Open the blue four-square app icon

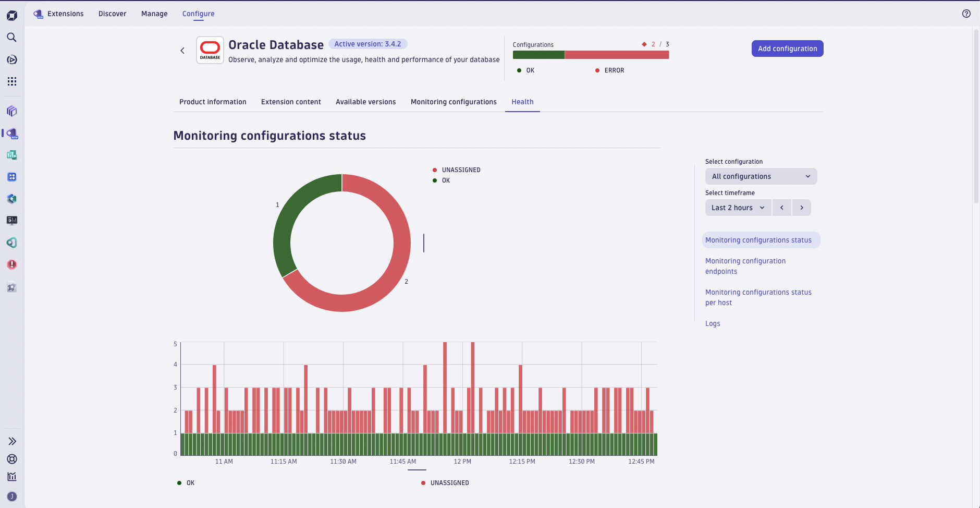(x=12, y=177)
